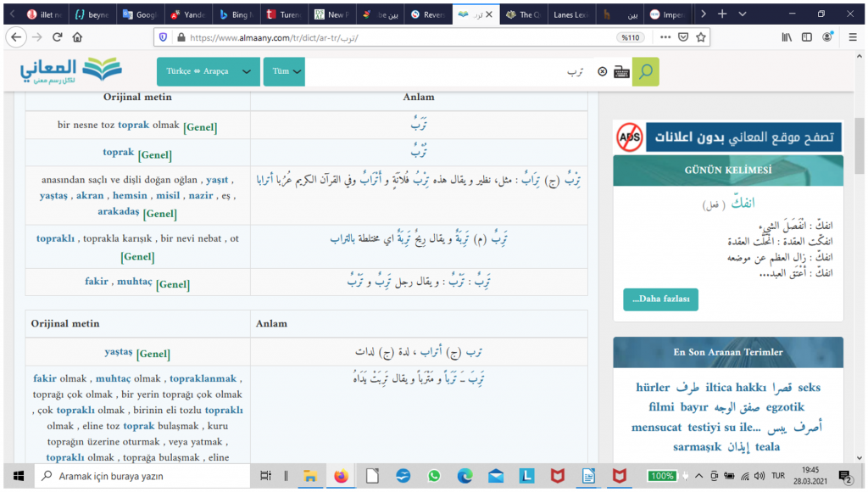Viewport: 868px width, 492px height.
Task: Switch to the Lanes Lexicon tab
Action: [x=573, y=14]
